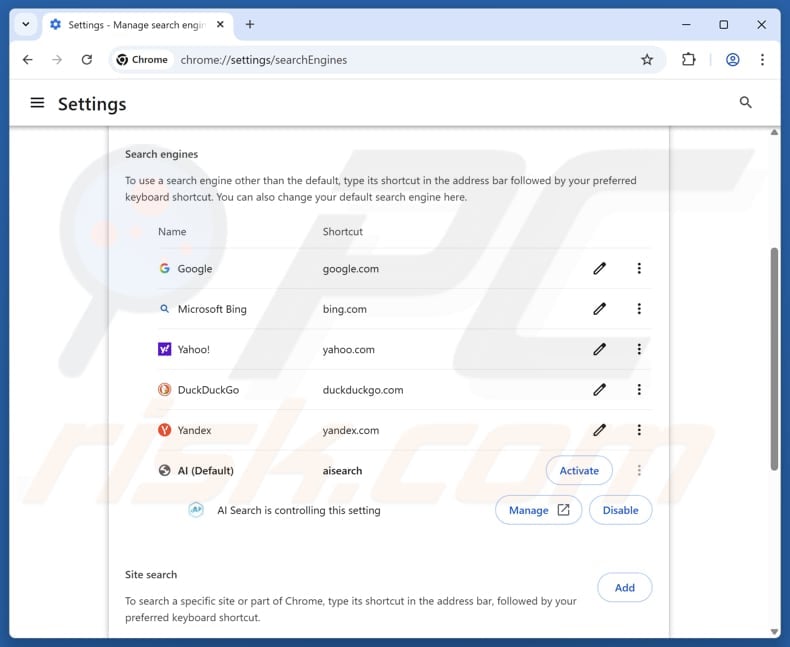Maximize the Chrome window
Screen dimensions: 790x647
click(x=723, y=24)
